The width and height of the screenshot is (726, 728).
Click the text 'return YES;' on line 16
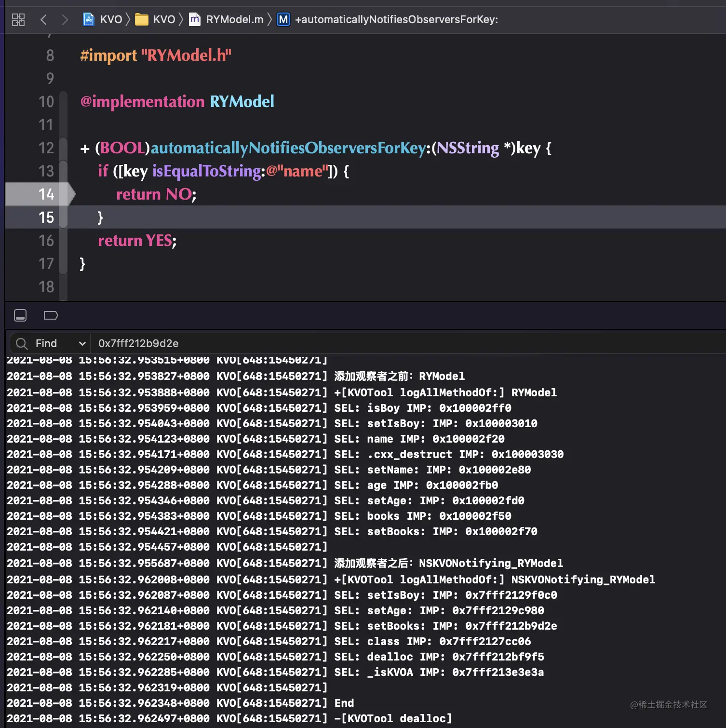tap(137, 240)
